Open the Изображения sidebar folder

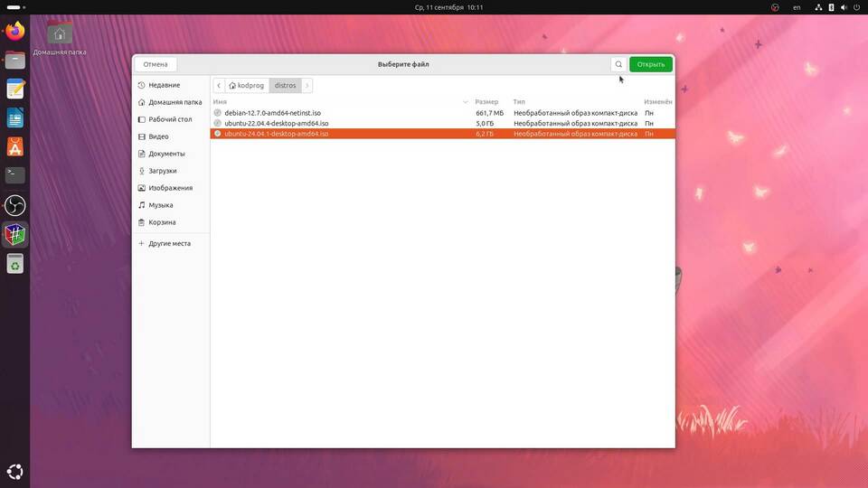tap(170, 188)
